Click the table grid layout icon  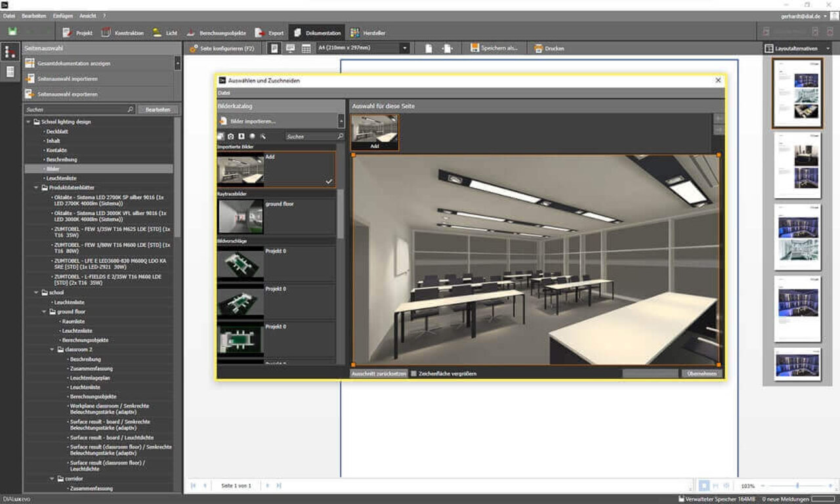[x=306, y=49]
